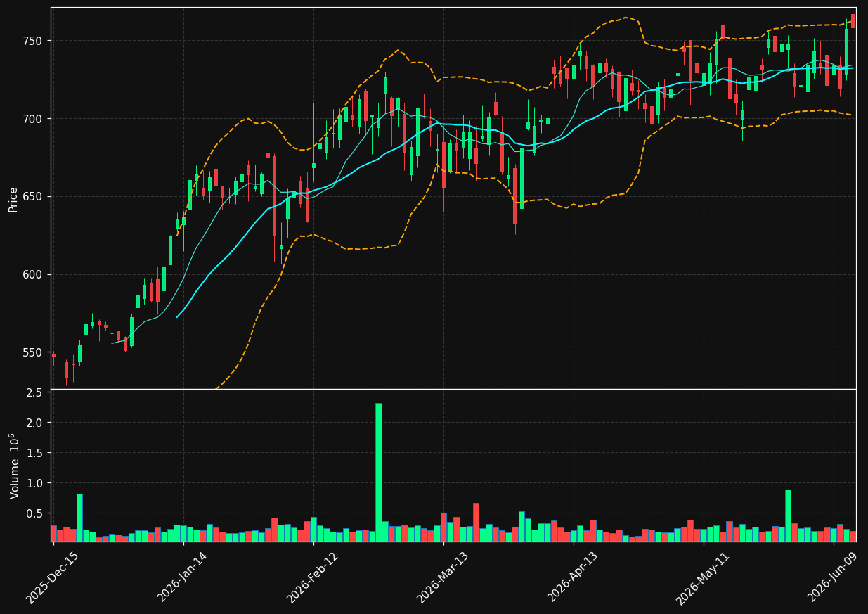Click the 2026-Mar-13 date label
The height and width of the screenshot is (614, 868).
pyautogui.click(x=443, y=577)
